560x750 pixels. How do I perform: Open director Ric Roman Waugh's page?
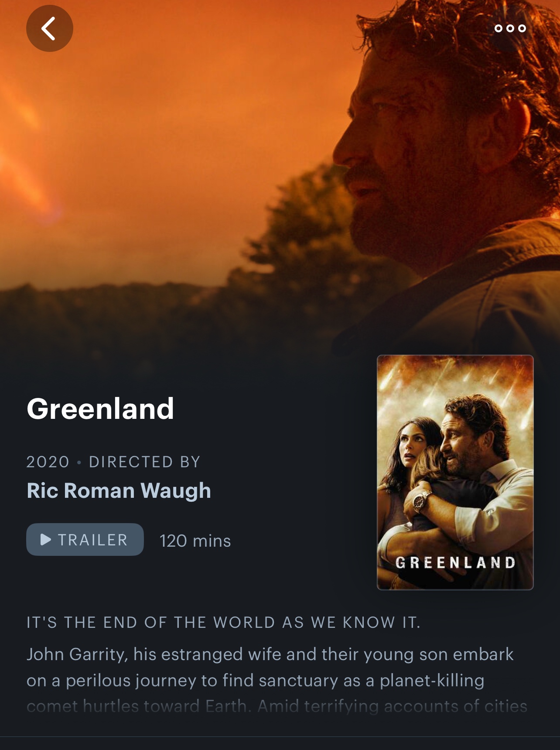(119, 490)
